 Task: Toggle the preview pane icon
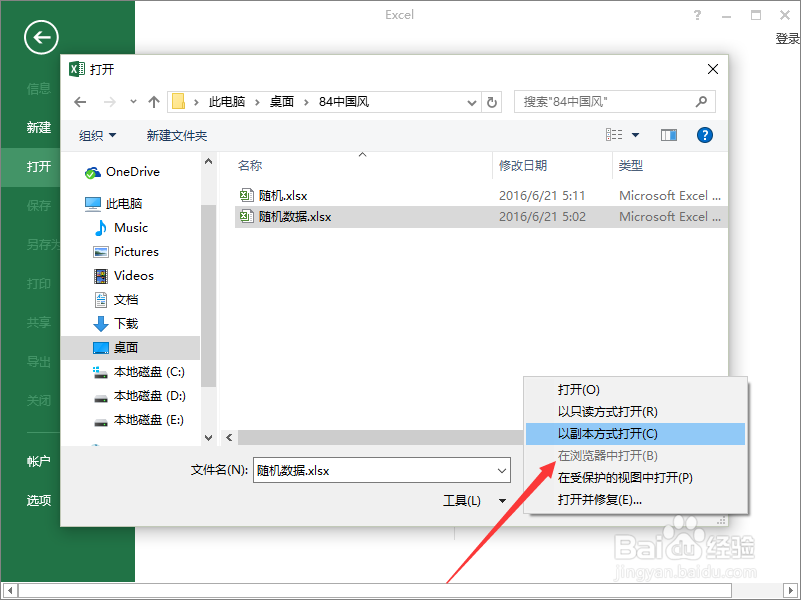pyautogui.click(x=668, y=134)
